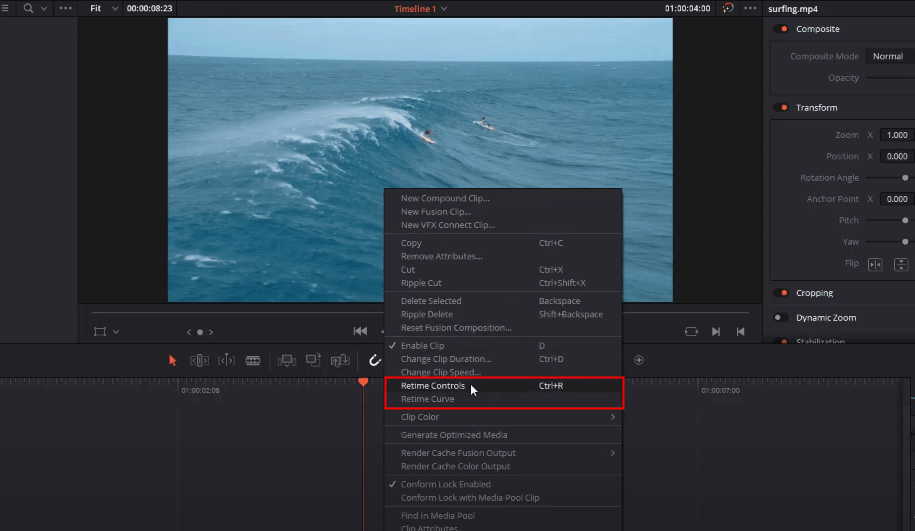Step to next keyframe arrow in viewer

[x=211, y=332]
